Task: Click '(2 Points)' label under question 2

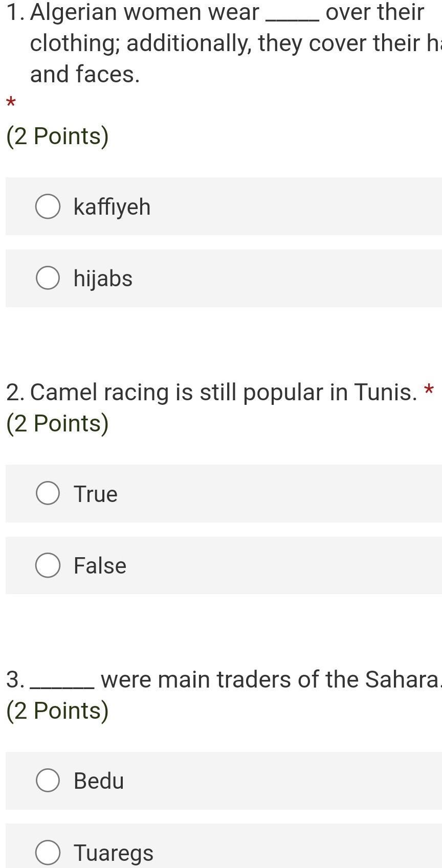Action: 57,423
